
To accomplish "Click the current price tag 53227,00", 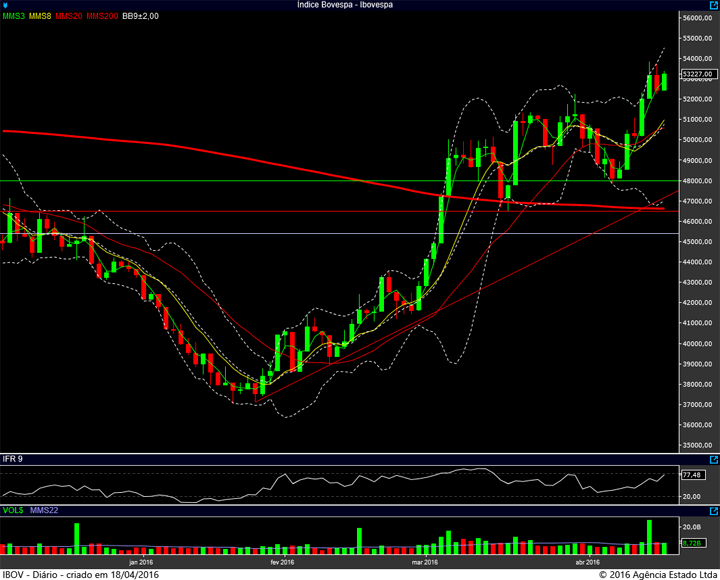I will [699, 74].
